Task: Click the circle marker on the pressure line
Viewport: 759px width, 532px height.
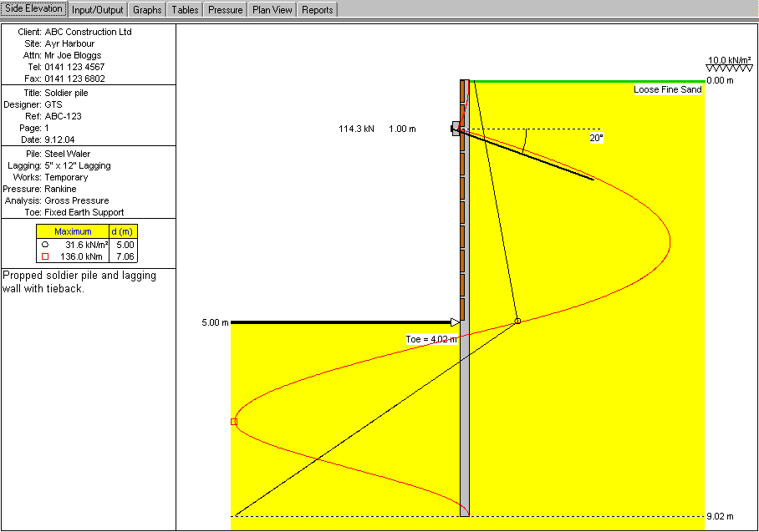Action: click(x=517, y=321)
